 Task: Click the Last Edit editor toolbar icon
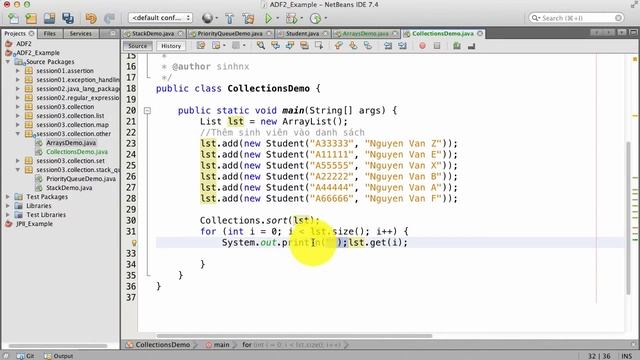coord(201,46)
